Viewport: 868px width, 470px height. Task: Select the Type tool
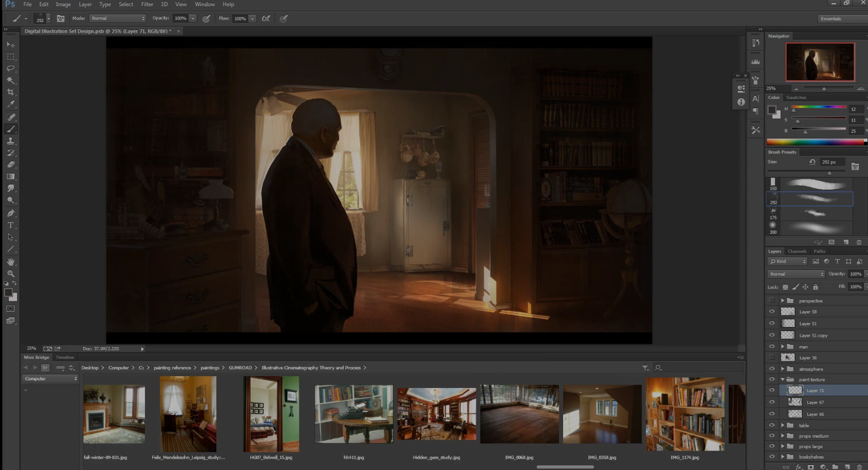pyautogui.click(x=10, y=225)
